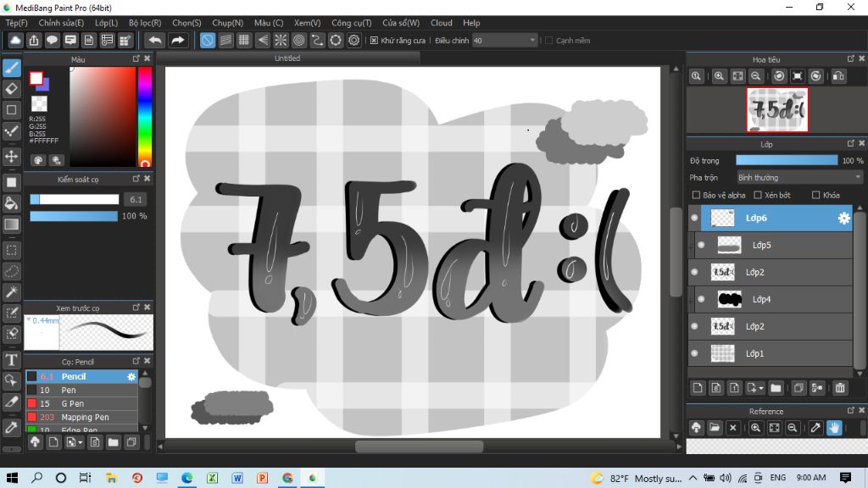Viewport: 868px width, 488px height.
Task: Open the Điều chỉnh value dropdown
Action: [x=505, y=41]
